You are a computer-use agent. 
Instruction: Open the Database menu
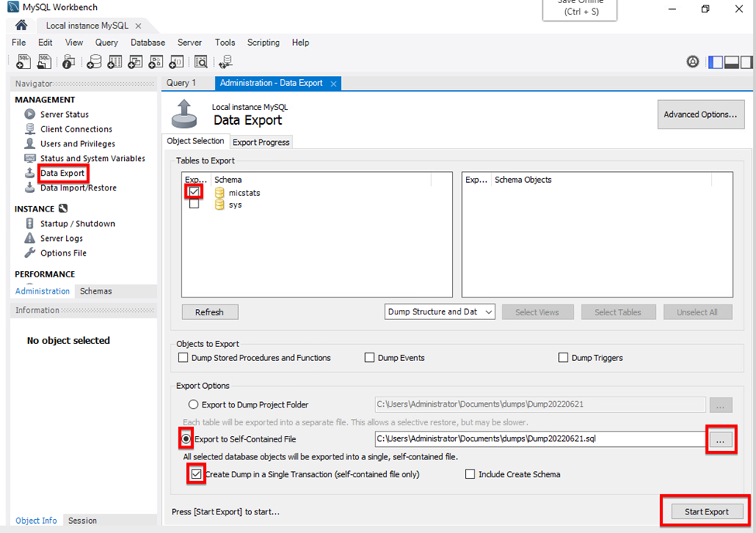pyautogui.click(x=147, y=43)
